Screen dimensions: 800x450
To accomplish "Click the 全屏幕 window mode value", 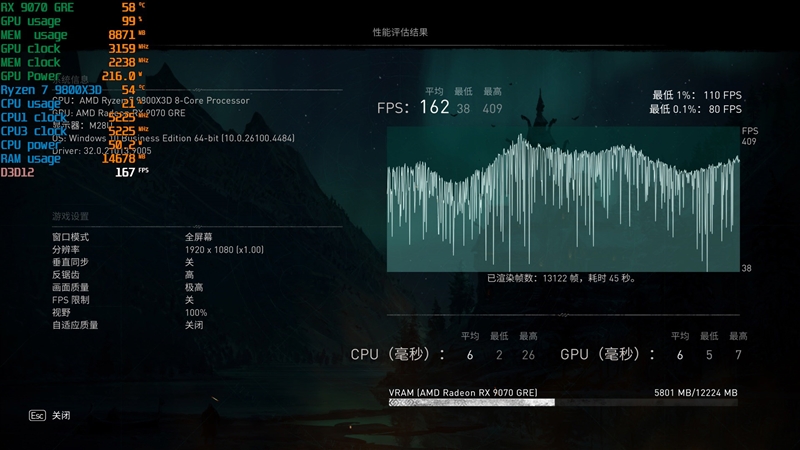I will coord(198,237).
